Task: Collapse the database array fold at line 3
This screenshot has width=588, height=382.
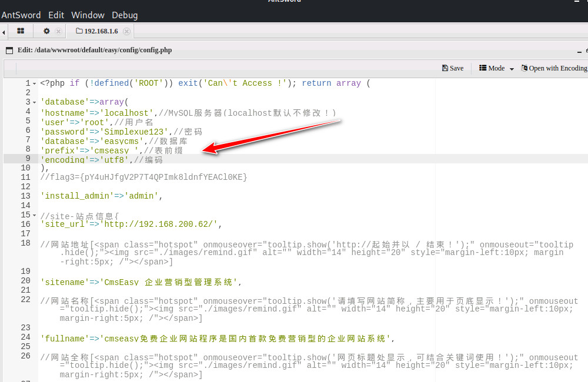Action: click(35, 102)
